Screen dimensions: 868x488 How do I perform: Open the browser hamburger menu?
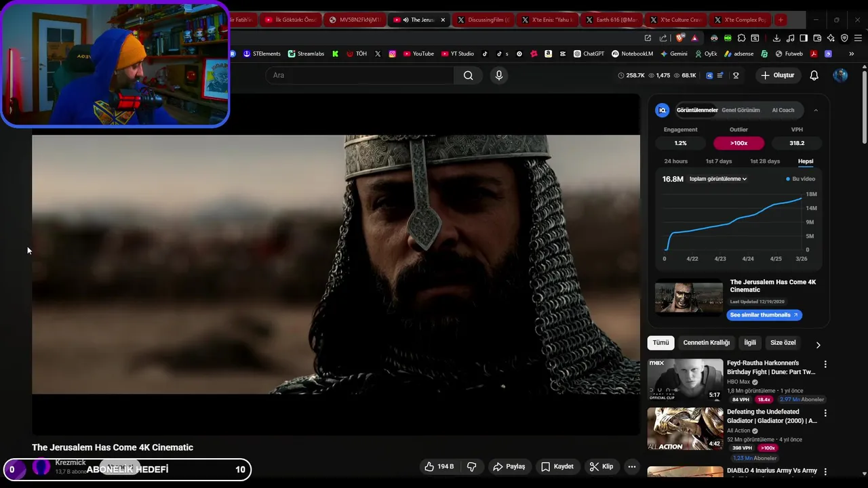tap(858, 38)
